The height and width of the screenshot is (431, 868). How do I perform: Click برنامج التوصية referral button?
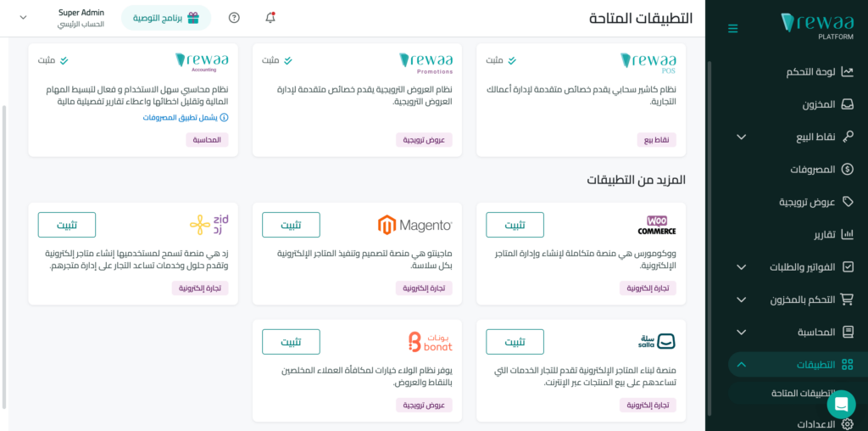tap(166, 18)
